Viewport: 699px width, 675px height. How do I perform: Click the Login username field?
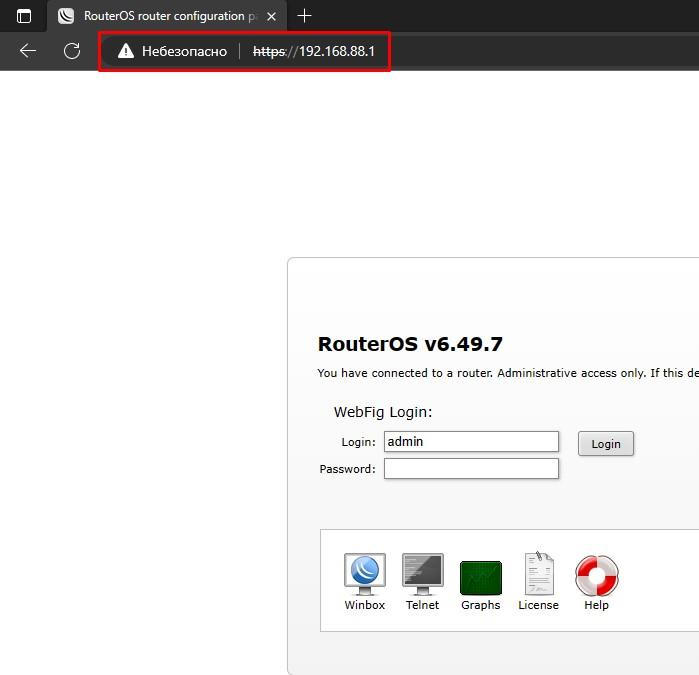[x=471, y=442]
